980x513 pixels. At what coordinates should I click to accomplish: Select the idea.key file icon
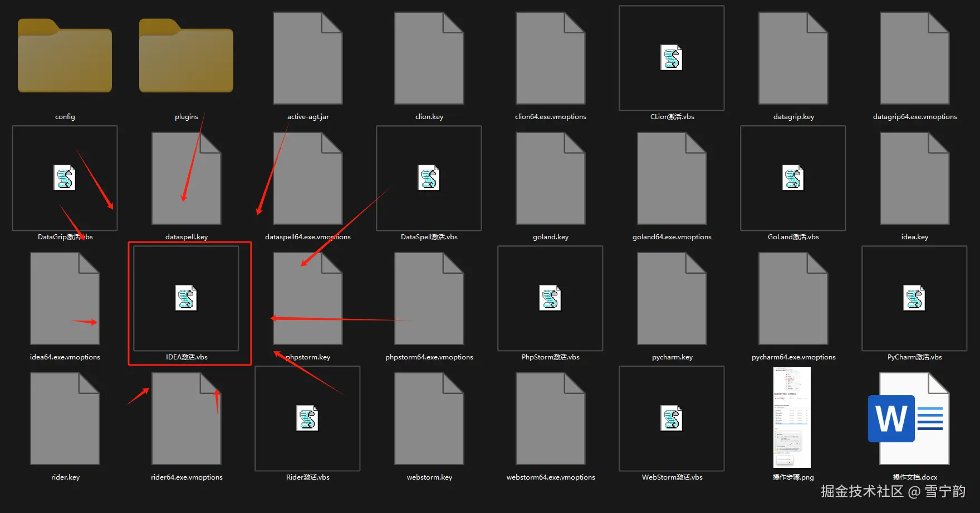click(x=915, y=178)
